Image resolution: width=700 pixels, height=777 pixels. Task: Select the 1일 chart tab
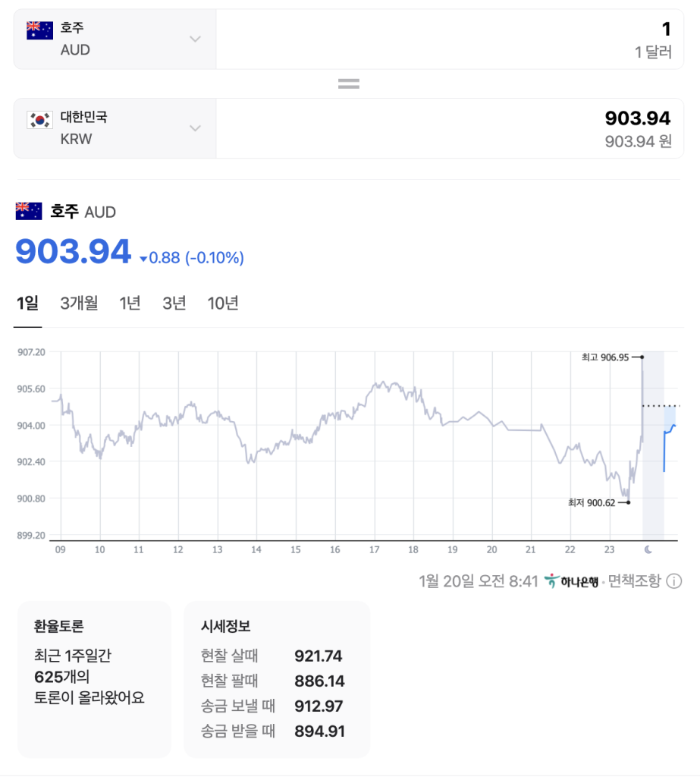(28, 304)
